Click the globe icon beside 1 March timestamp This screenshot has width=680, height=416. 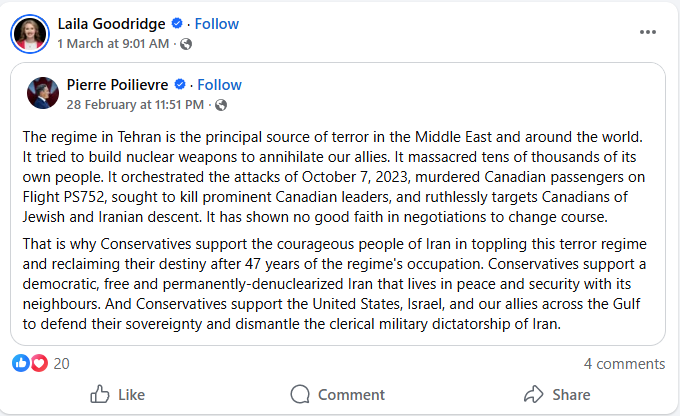pos(186,44)
